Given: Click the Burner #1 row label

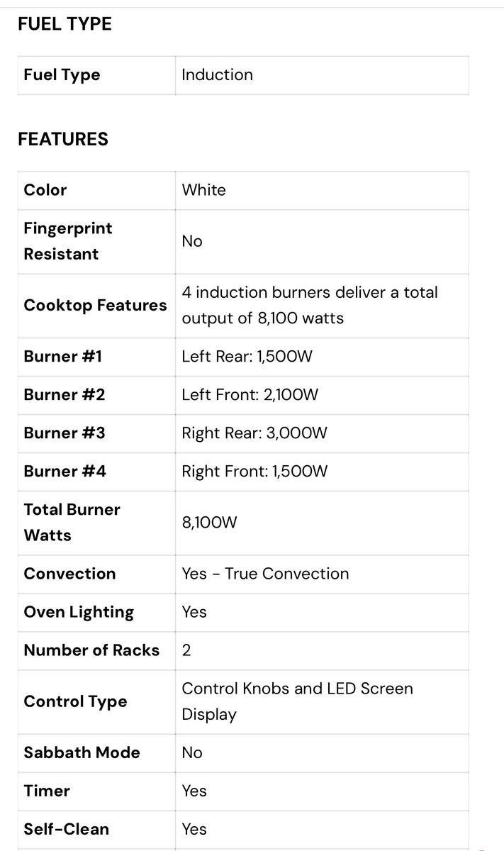Looking at the screenshot, I should (63, 356).
